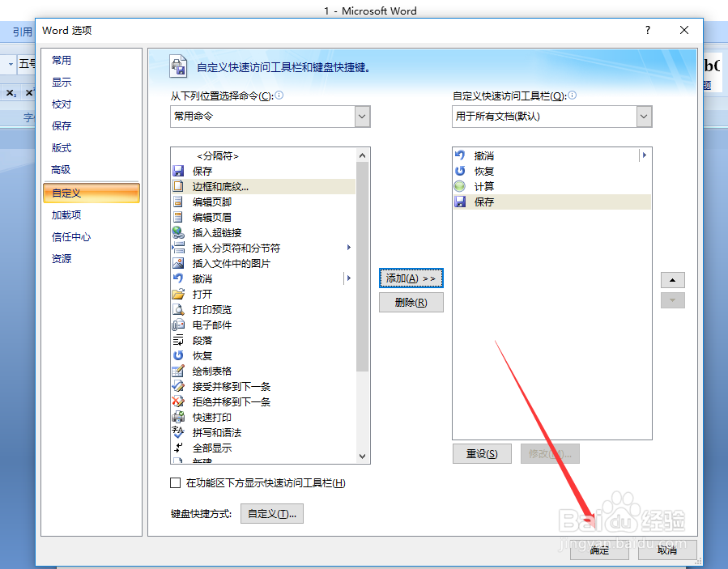Click the 插入文件中的图片 icon
Viewport: 728px width, 569px height.
click(x=178, y=263)
